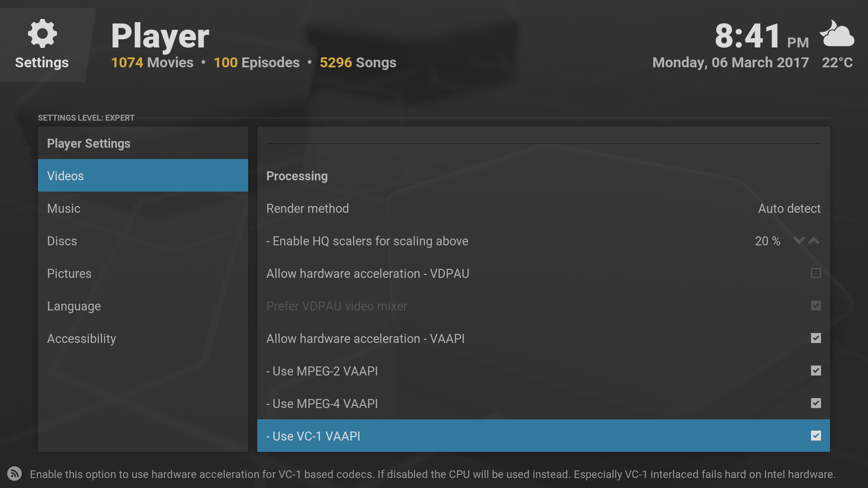Uncheck Use MPEG-2 VAAPI
The width and height of the screenshot is (868, 488).
816,371
